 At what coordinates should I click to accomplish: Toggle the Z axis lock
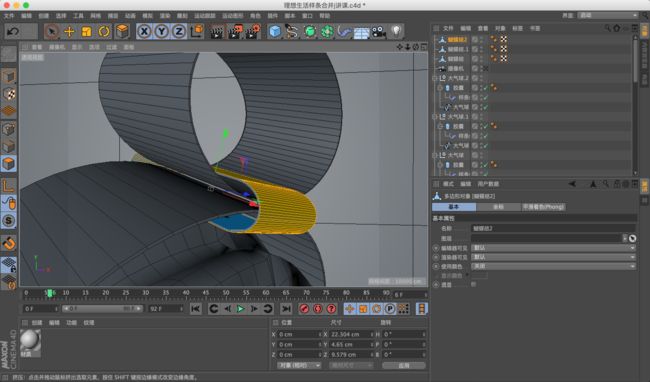click(x=179, y=31)
